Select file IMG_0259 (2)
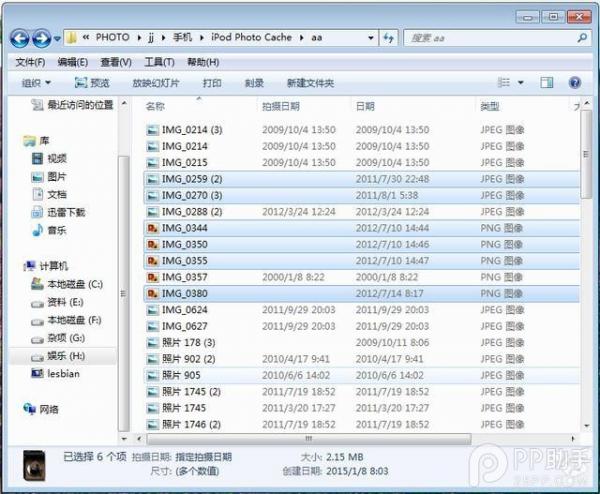Viewport: 600px width, 494px height. [x=192, y=179]
